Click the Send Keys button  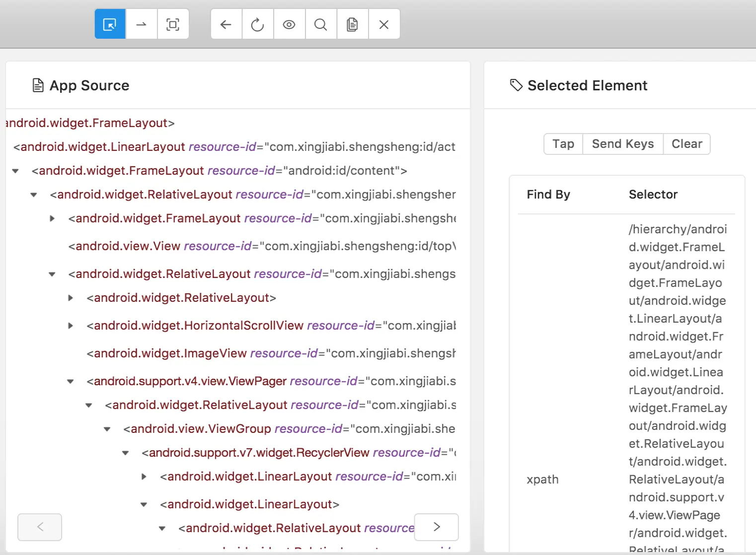tap(623, 144)
